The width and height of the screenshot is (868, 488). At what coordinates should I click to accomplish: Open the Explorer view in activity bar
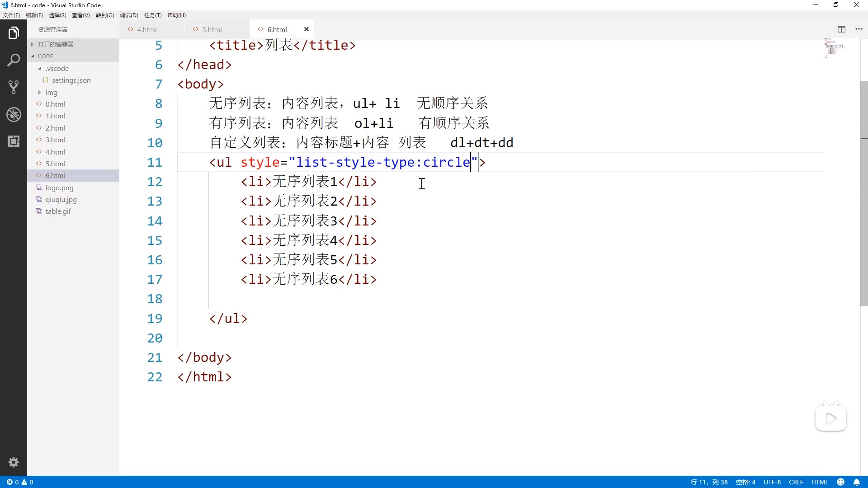tap(14, 33)
